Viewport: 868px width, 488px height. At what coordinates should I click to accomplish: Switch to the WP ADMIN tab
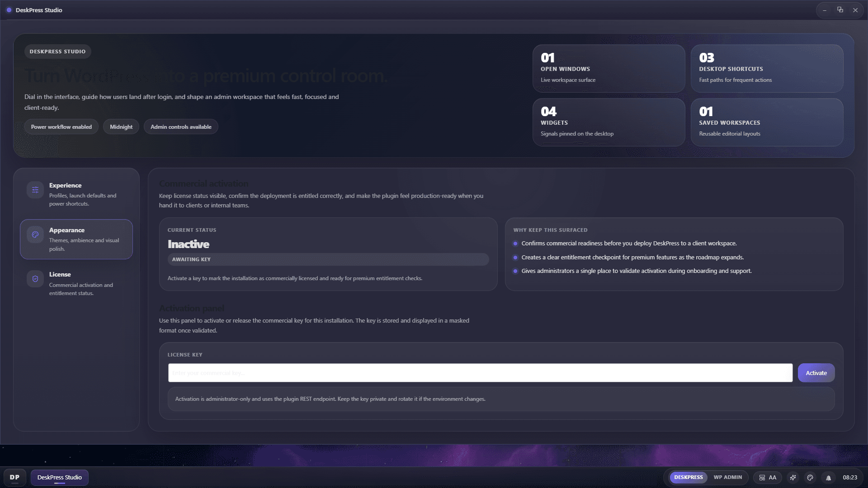coord(727,477)
